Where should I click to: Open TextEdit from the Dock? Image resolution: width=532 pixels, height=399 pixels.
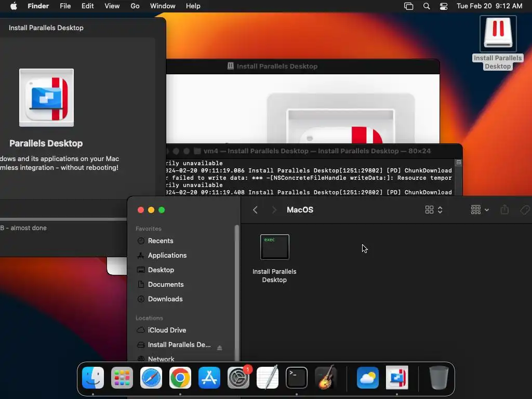click(268, 378)
